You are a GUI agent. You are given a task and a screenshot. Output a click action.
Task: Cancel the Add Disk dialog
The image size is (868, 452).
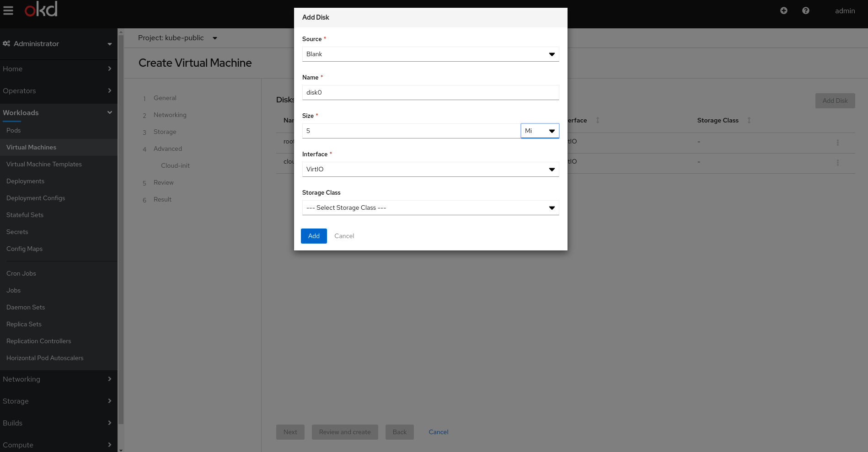(344, 236)
